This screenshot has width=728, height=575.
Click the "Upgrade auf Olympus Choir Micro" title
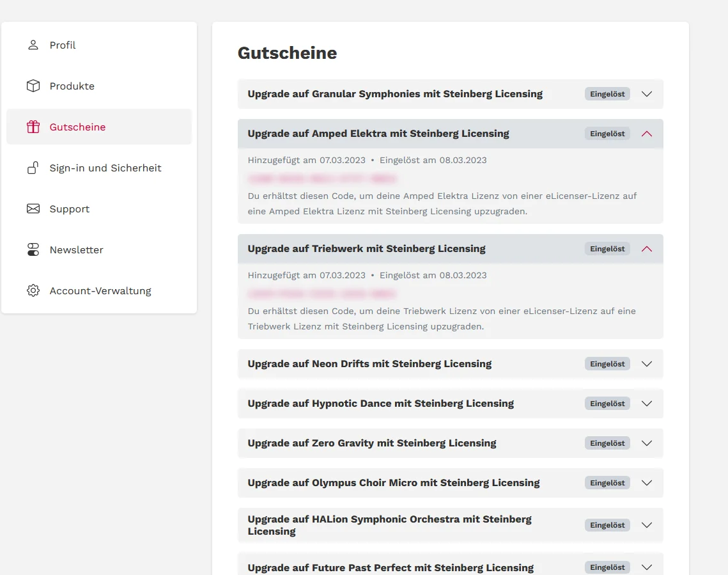coord(394,482)
